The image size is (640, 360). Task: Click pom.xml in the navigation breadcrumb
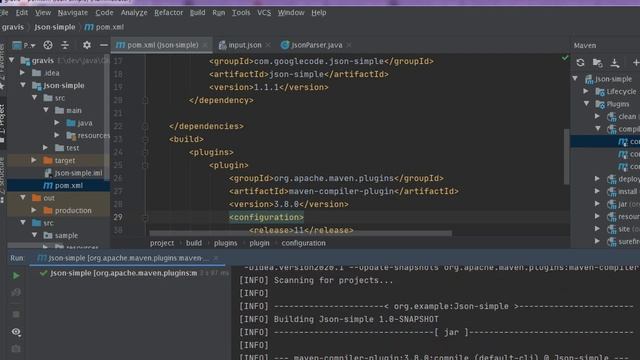[104, 27]
